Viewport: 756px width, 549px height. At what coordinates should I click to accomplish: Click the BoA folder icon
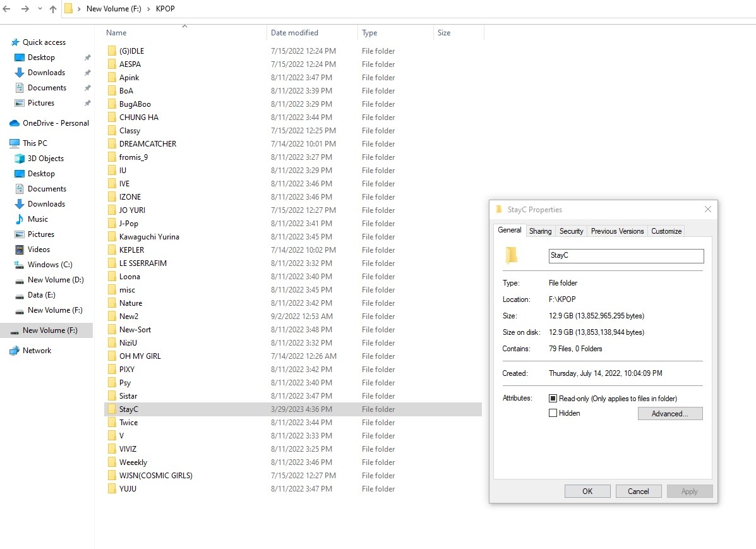point(112,91)
